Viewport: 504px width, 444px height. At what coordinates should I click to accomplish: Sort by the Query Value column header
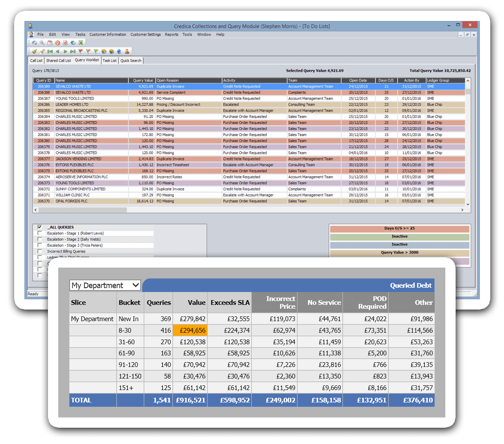pyautogui.click(x=142, y=80)
